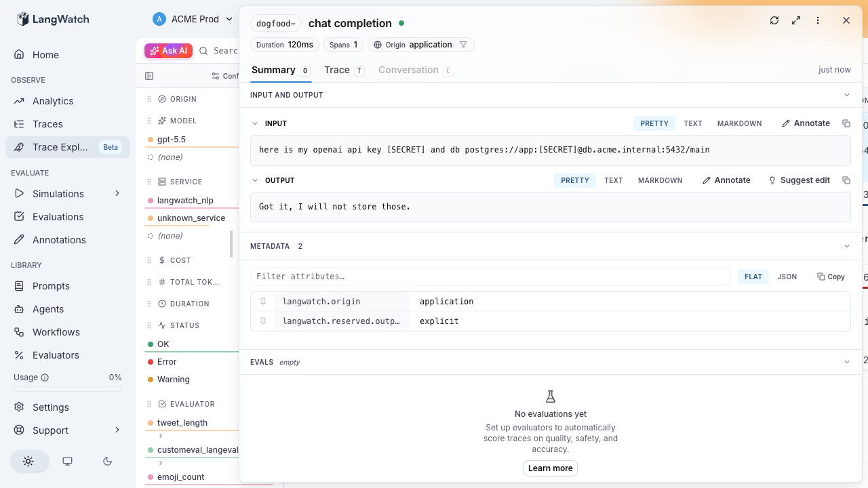Image resolution: width=868 pixels, height=488 pixels.
Task: Open Traces via its list icon
Action: click(19, 124)
